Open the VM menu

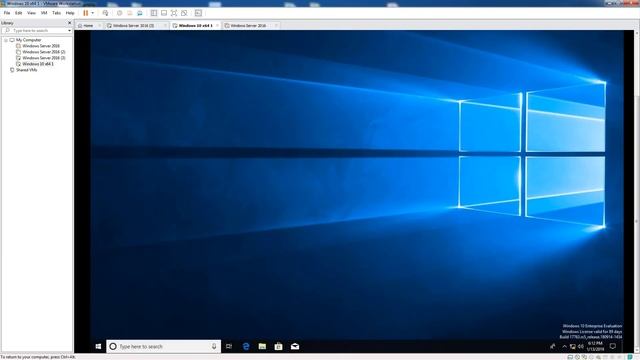click(x=44, y=13)
